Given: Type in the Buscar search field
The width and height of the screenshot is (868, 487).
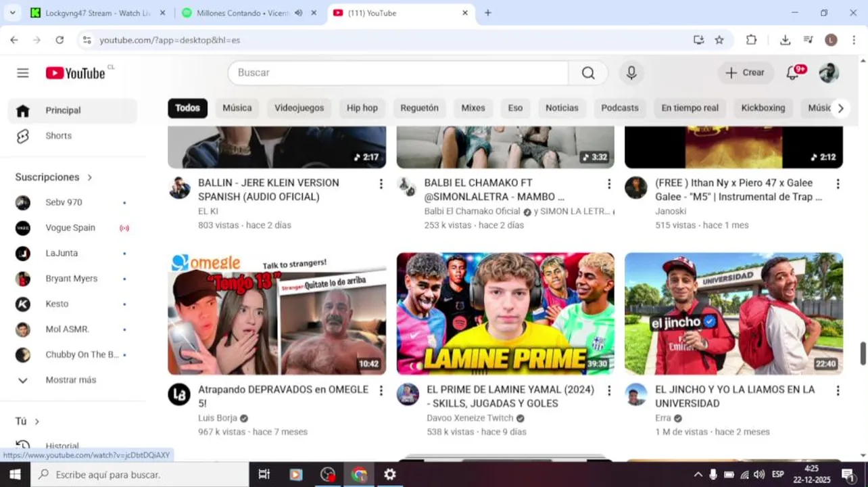Looking at the screenshot, I should [x=398, y=73].
